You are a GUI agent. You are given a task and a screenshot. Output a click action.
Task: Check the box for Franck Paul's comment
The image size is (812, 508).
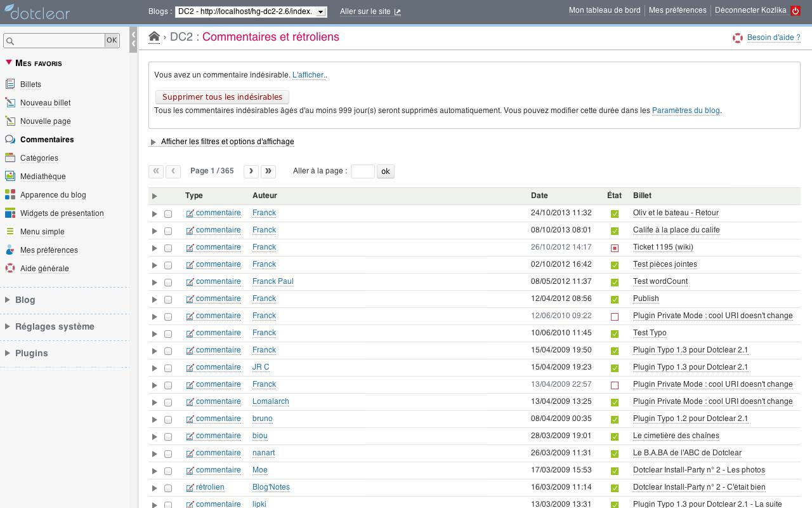click(x=168, y=283)
